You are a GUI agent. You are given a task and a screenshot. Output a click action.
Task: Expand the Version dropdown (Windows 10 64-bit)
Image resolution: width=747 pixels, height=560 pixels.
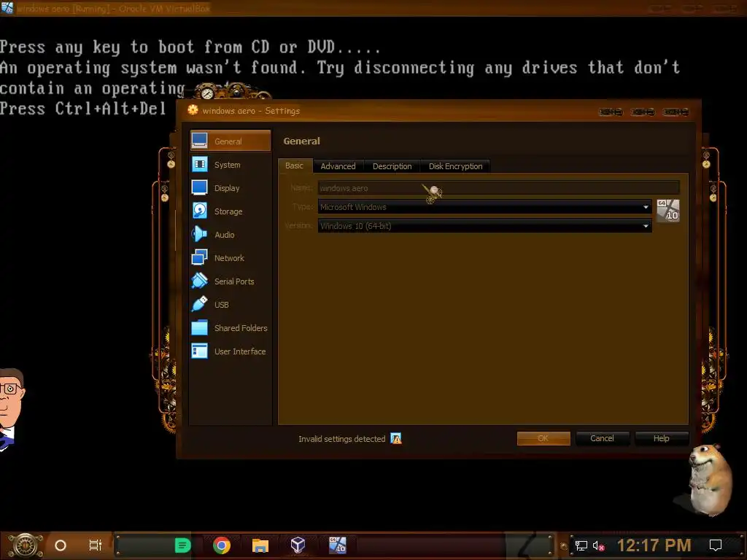(x=484, y=226)
